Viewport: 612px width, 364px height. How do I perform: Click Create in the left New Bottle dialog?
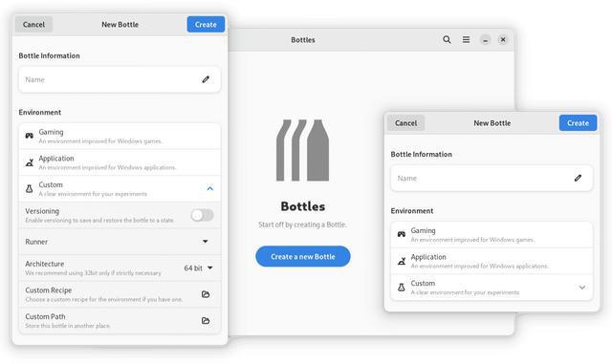coord(206,24)
